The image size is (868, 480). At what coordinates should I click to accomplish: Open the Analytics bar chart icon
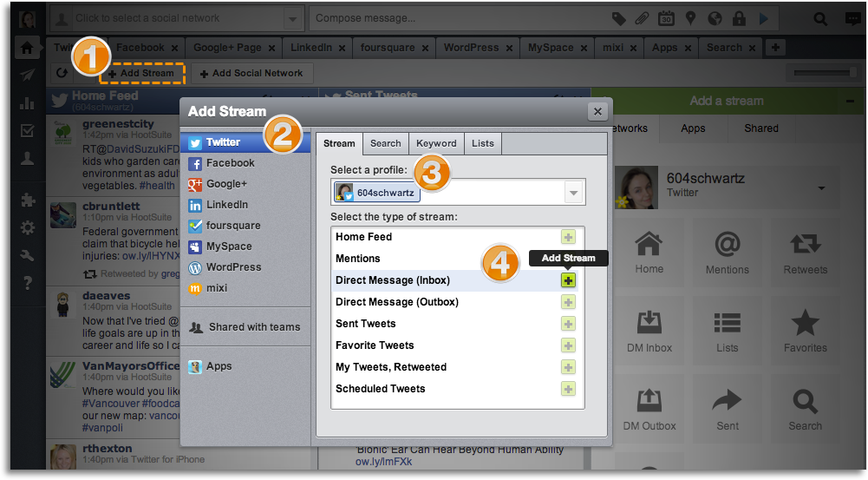27,103
